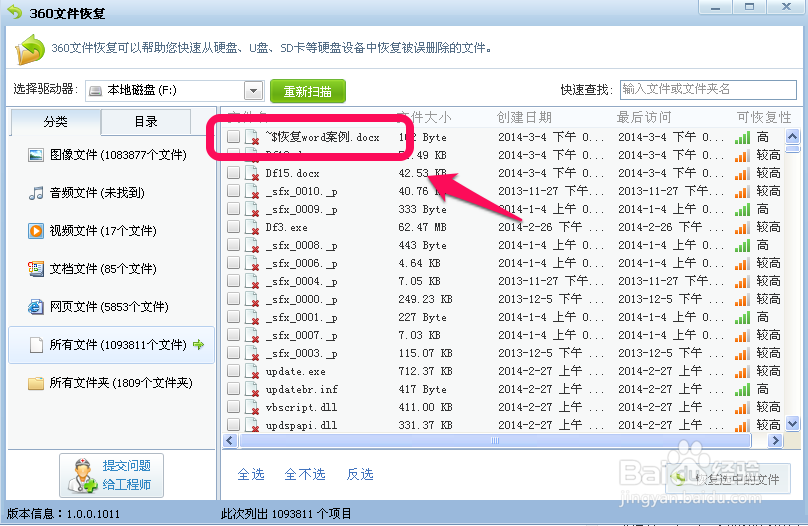
Task: Select file name _sfx_0008._p
Action: [x=301, y=246]
